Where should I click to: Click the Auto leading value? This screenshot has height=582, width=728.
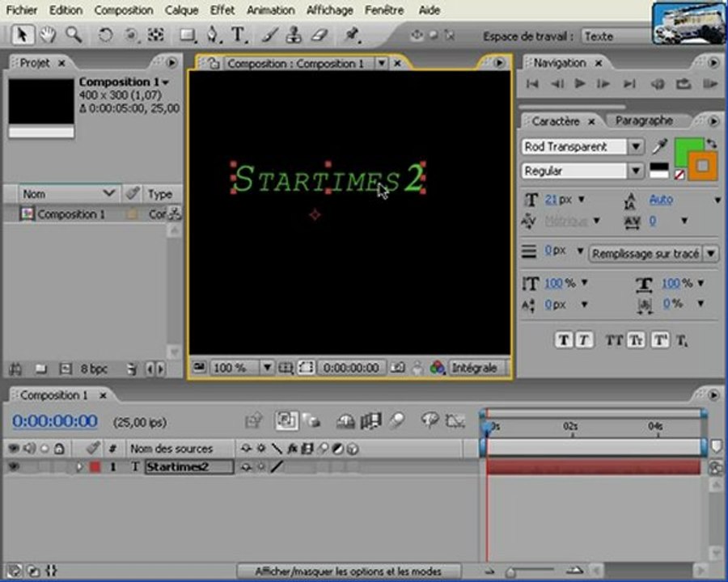pos(661,200)
